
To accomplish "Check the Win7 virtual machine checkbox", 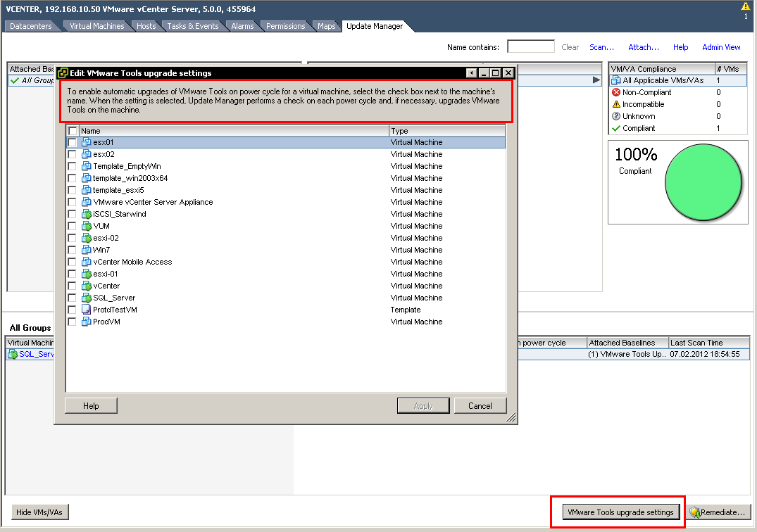I will [x=73, y=250].
